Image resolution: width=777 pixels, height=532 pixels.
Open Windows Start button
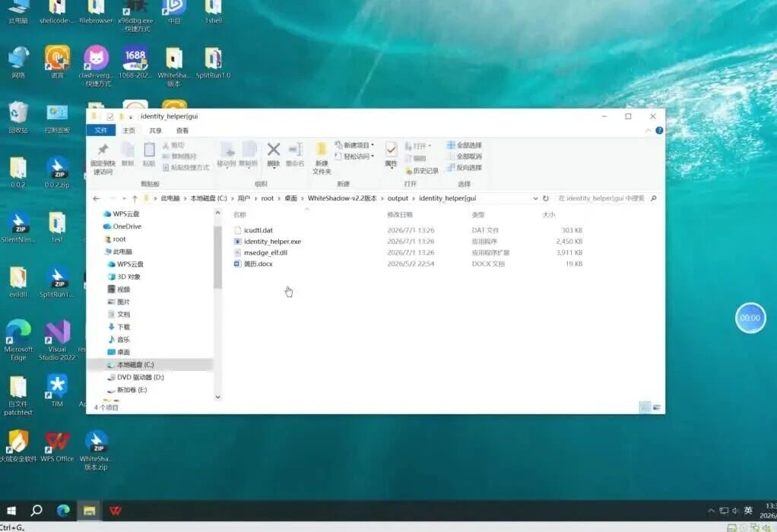tap(11, 510)
